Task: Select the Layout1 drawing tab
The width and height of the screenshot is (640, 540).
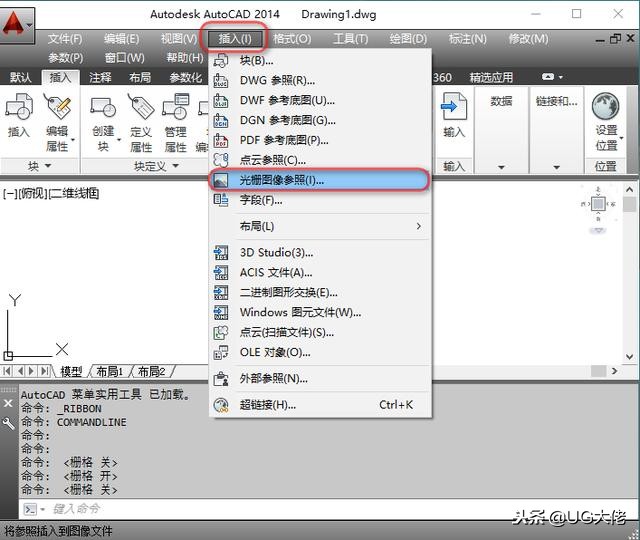Action: click(x=109, y=371)
